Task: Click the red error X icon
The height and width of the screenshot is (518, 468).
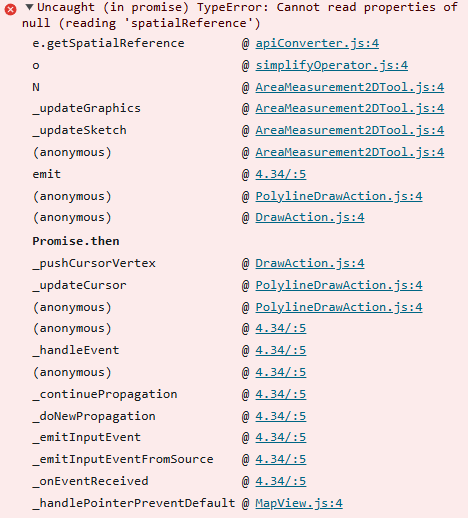Action: 10,9
